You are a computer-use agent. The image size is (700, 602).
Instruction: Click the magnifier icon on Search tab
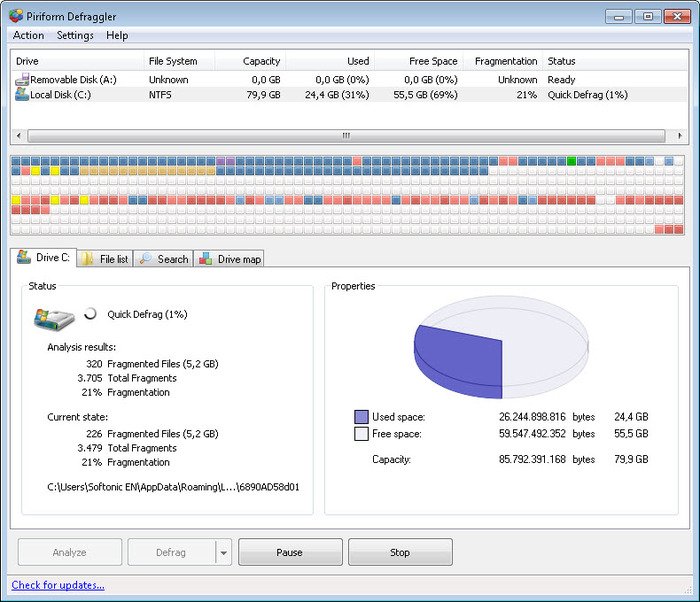(145, 259)
